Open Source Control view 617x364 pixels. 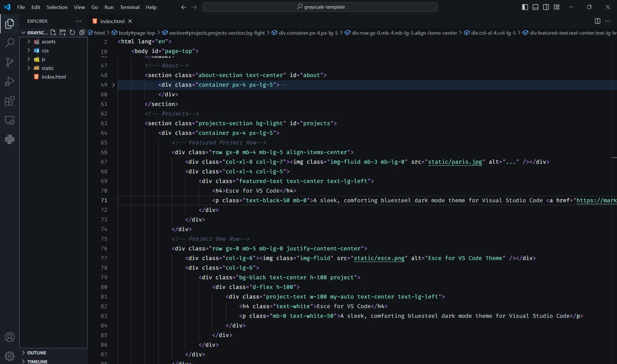click(x=10, y=62)
